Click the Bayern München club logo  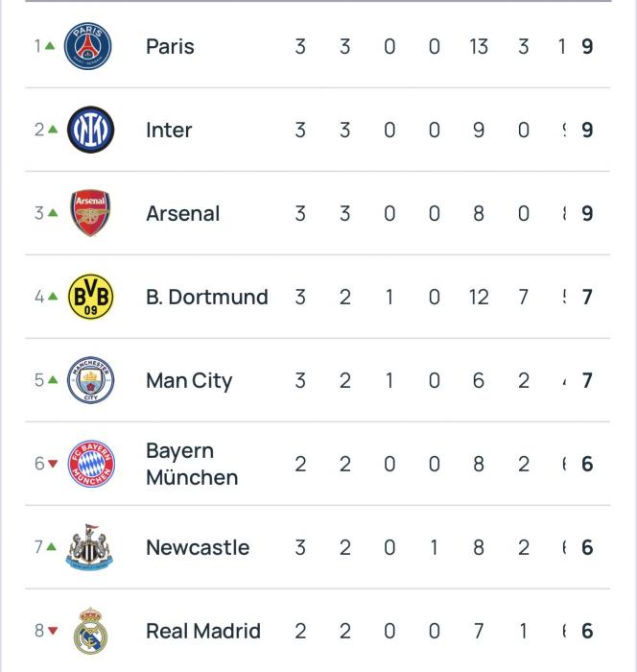[x=90, y=464]
